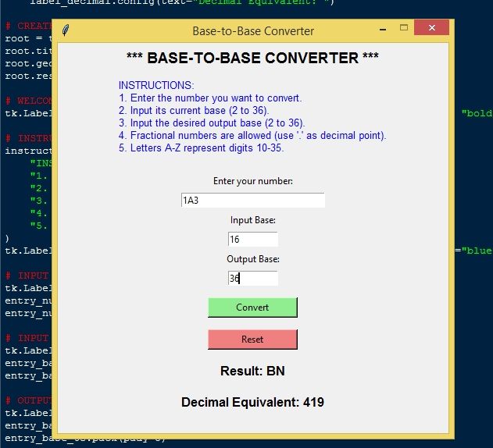Click the 'Output Base:' label
The height and width of the screenshot is (448, 493).
252,259
